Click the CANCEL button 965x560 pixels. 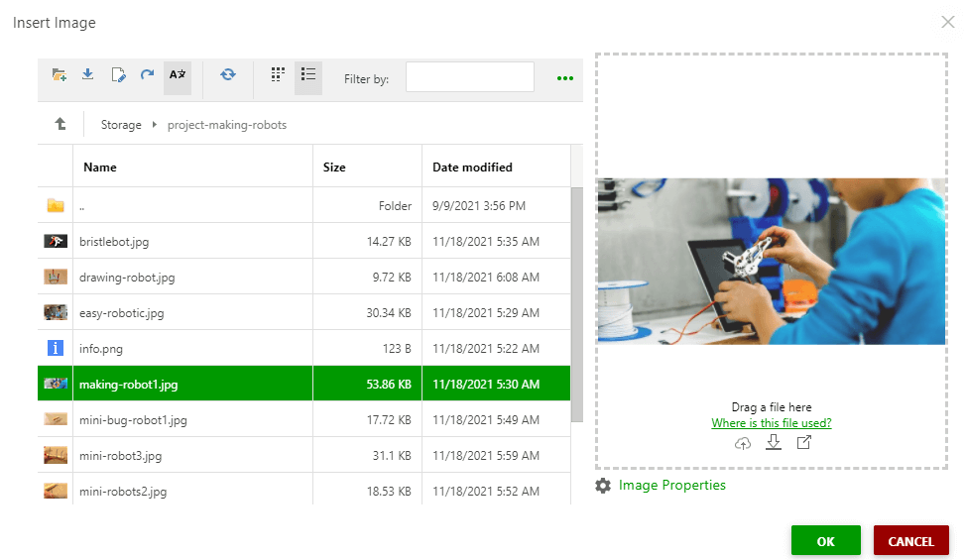pos(910,541)
